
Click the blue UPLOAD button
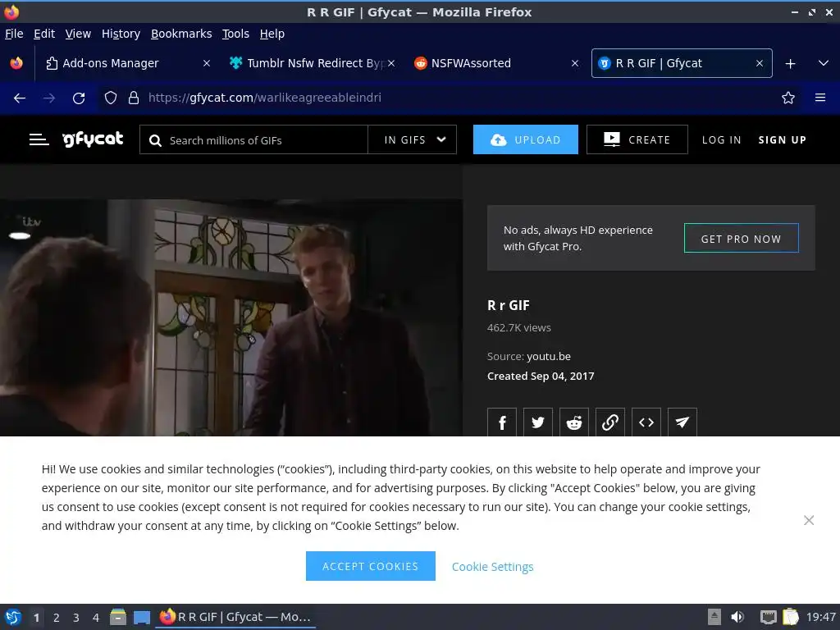click(x=526, y=139)
